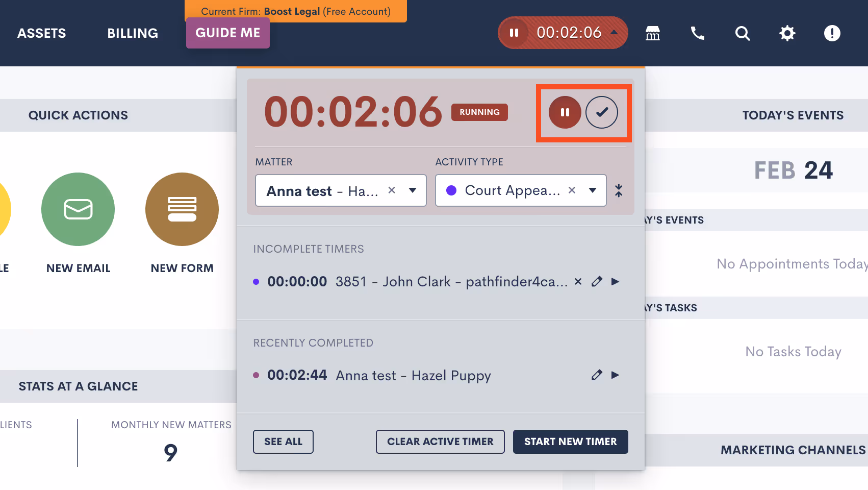868x490 pixels.
Task: Click the 00:02:06 time in header
Action: [x=569, y=33]
